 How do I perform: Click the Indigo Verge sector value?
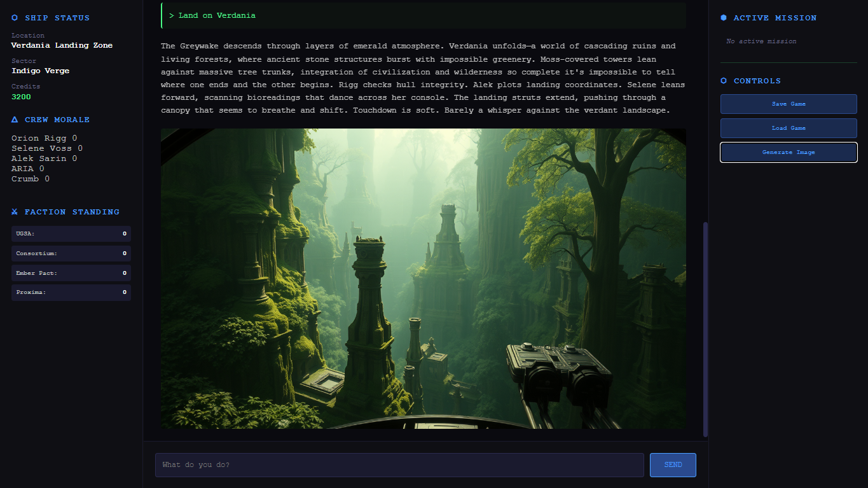click(x=41, y=71)
